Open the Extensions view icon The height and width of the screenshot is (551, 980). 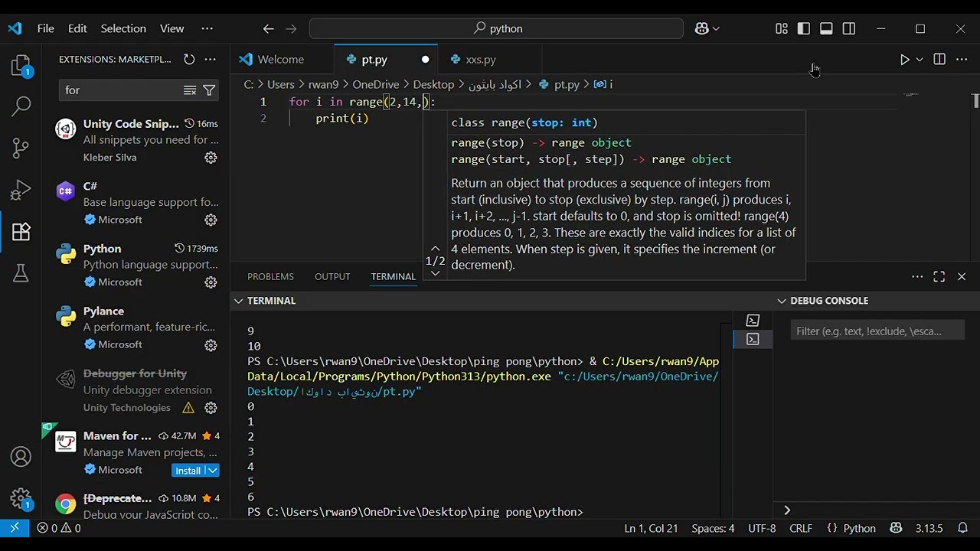click(21, 232)
